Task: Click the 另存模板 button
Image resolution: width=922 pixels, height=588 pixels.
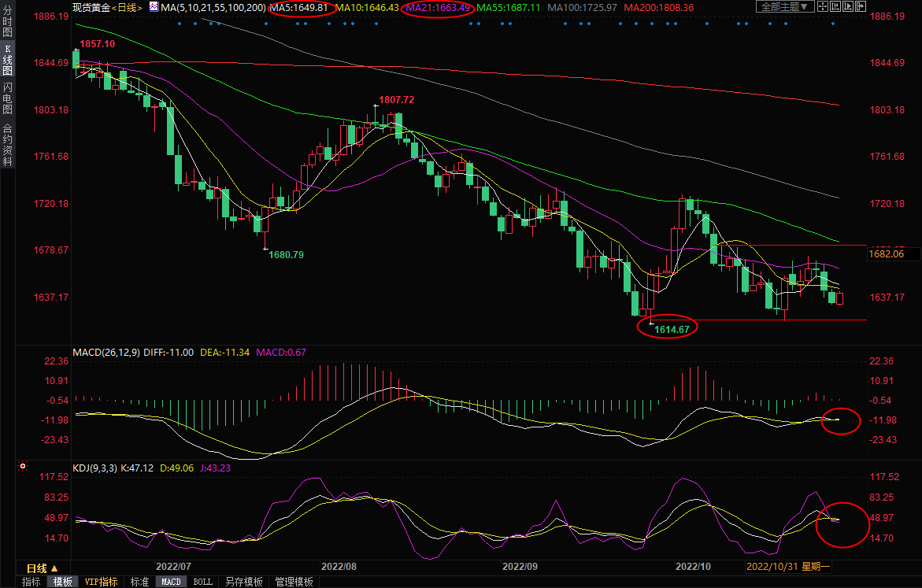Action: point(243,582)
